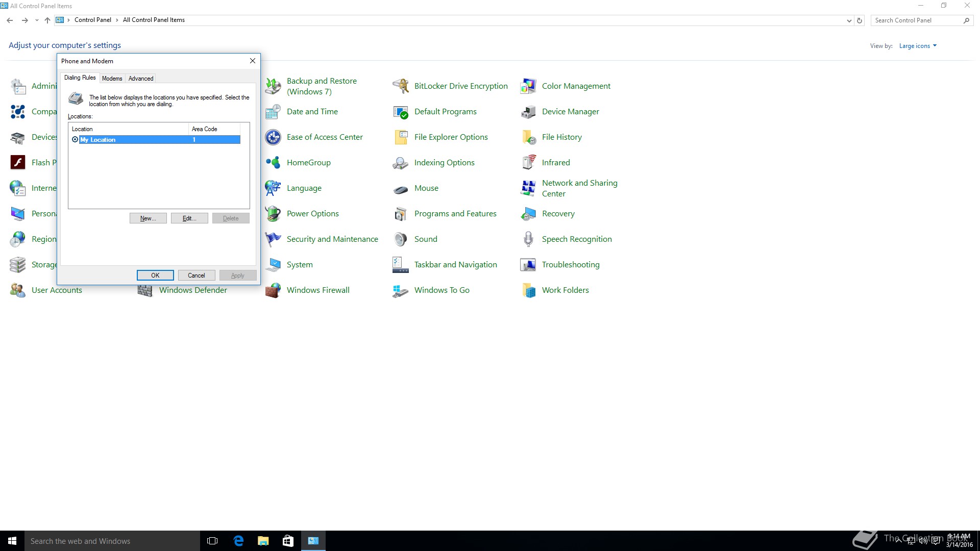This screenshot has width=980, height=551.
Task: Open the Ease of Access Center icon
Action: (x=273, y=137)
